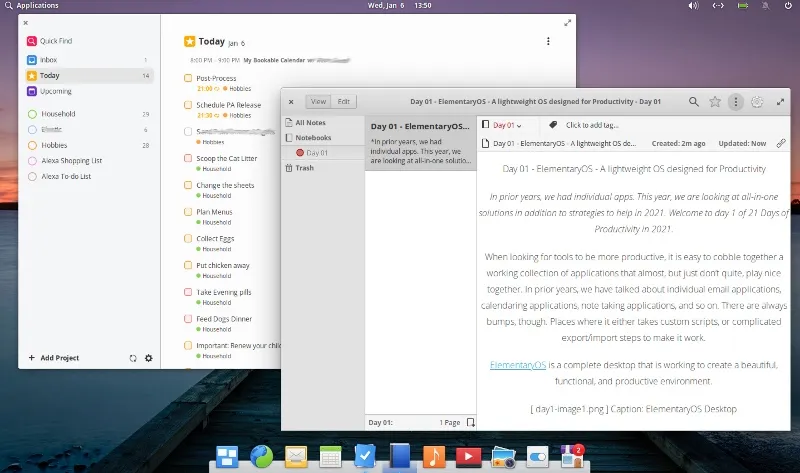Viewport: 800px width, 473px height.
Task: Complete the 'Collect Eggs' task checkbox
Action: 188,239
